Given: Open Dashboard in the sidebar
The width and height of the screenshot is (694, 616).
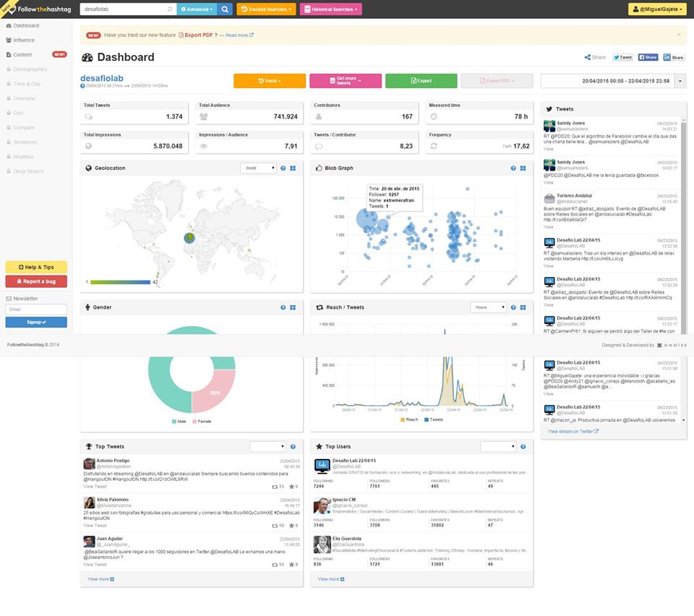Looking at the screenshot, I should click(x=22, y=26).
